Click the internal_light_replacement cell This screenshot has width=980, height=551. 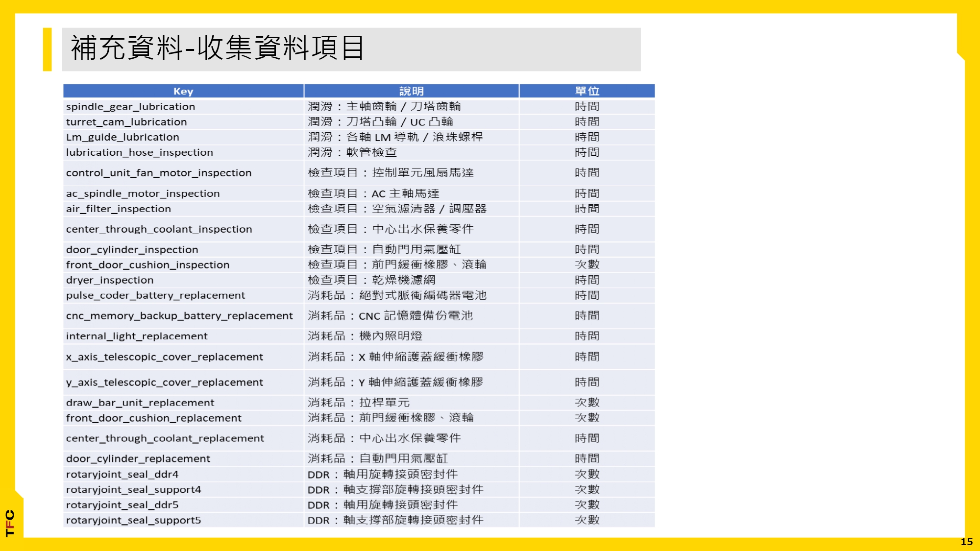click(x=183, y=336)
